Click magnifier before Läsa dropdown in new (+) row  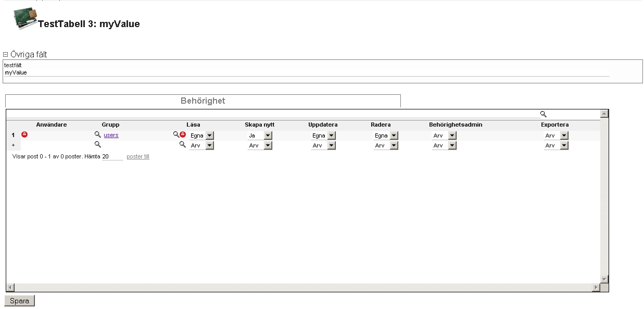pos(183,145)
